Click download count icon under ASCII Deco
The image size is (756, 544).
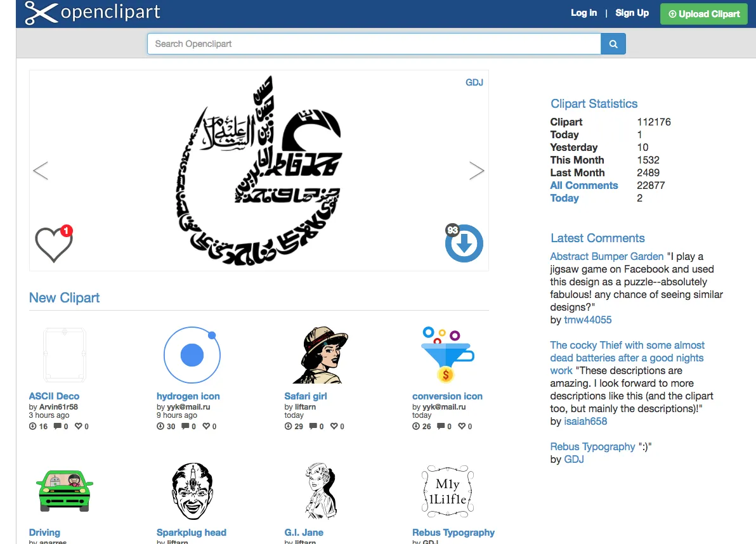pyautogui.click(x=33, y=427)
